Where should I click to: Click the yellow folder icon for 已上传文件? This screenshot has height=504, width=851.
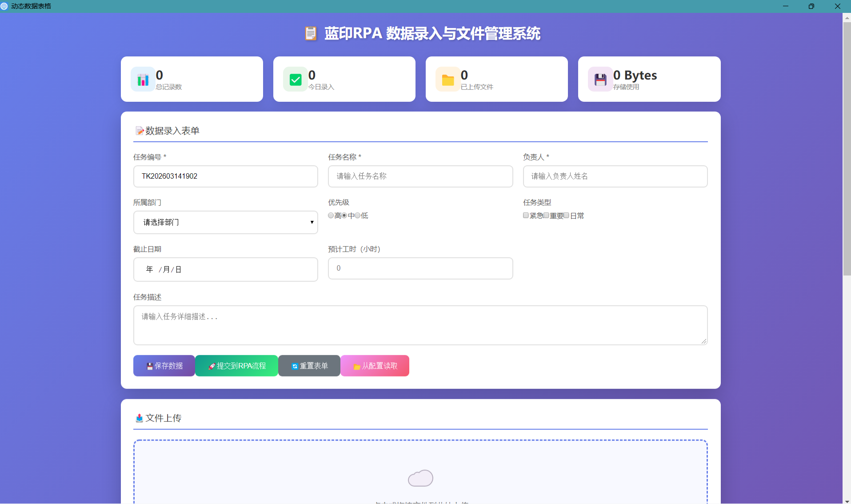tap(447, 80)
